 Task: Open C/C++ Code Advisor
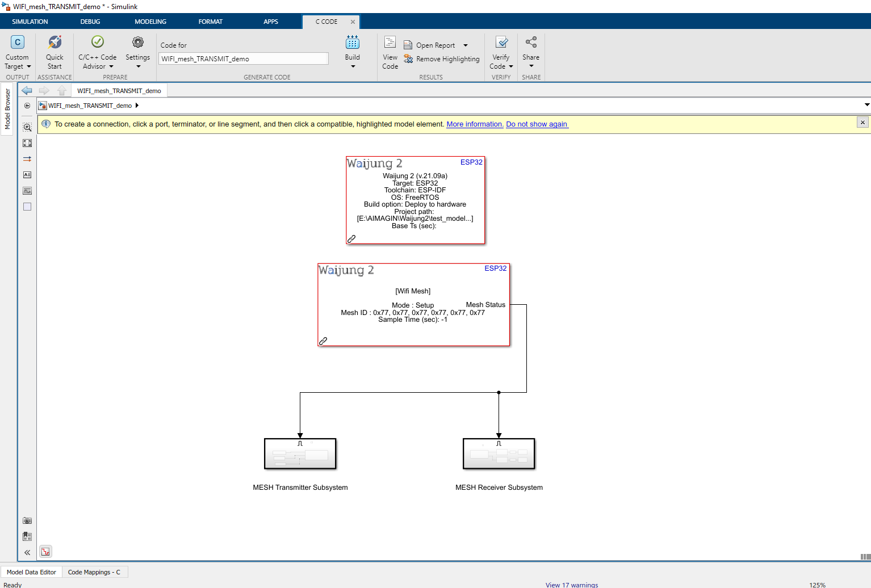pyautogui.click(x=97, y=52)
